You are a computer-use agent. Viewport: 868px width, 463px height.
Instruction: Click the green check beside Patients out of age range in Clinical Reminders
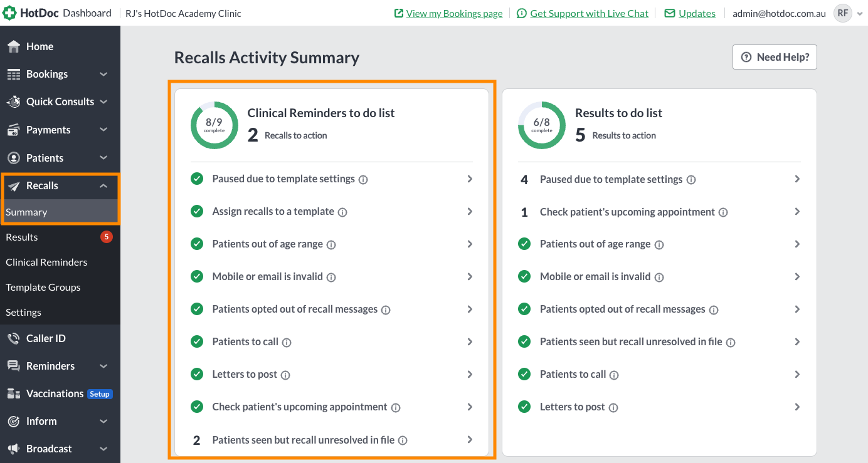point(197,244)
